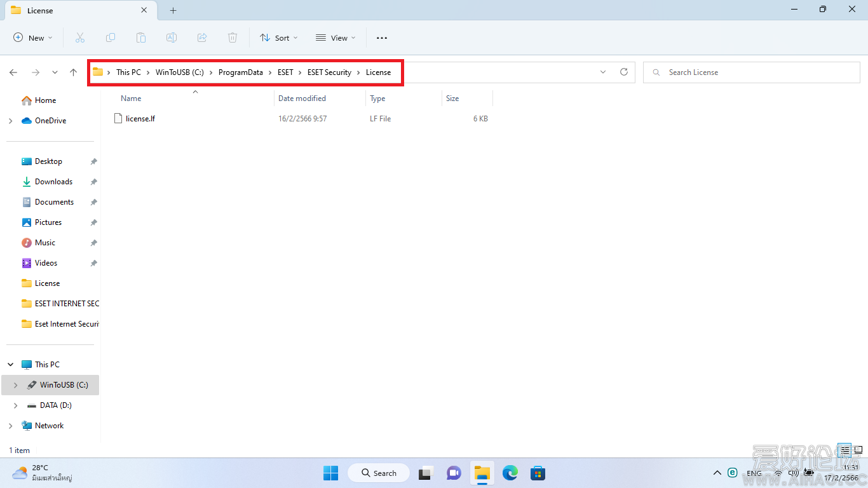Click License breadcrumb segment
Screen dimensions: 868x488
pyautogui.click(x=378, y=72)
